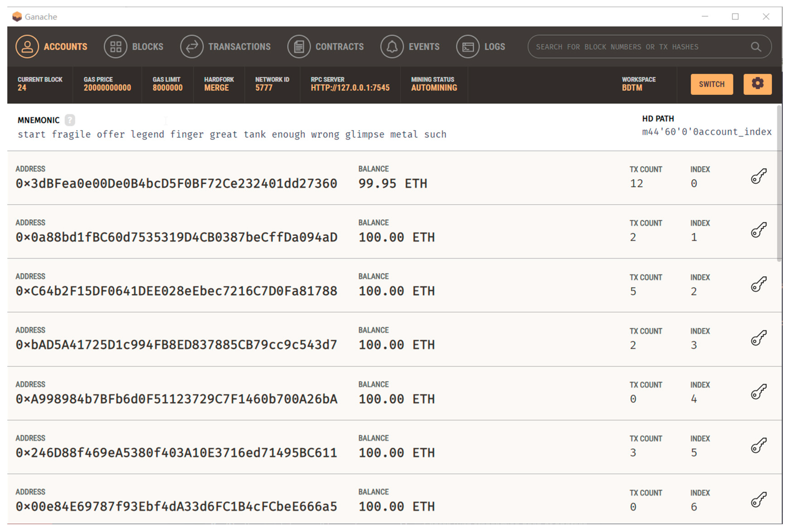Image resolution: width=790 pixels, height=532 pixels.
Task: Click the vertical scrollbar on accounts list
Action: [x=779, y=183]
